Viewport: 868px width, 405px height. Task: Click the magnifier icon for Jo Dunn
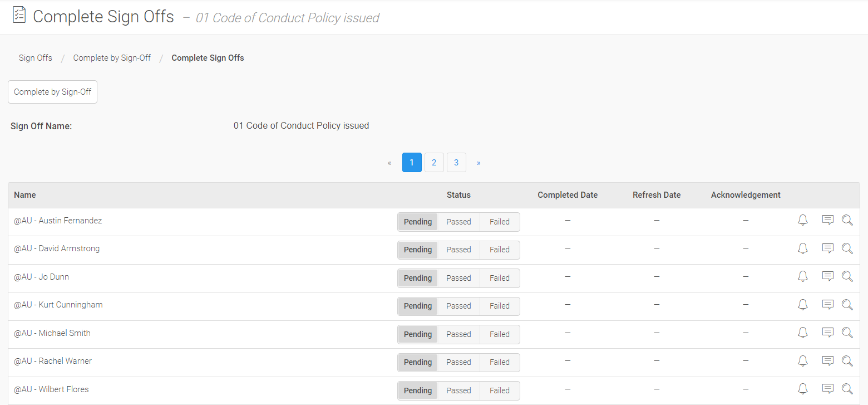(847, 276)
